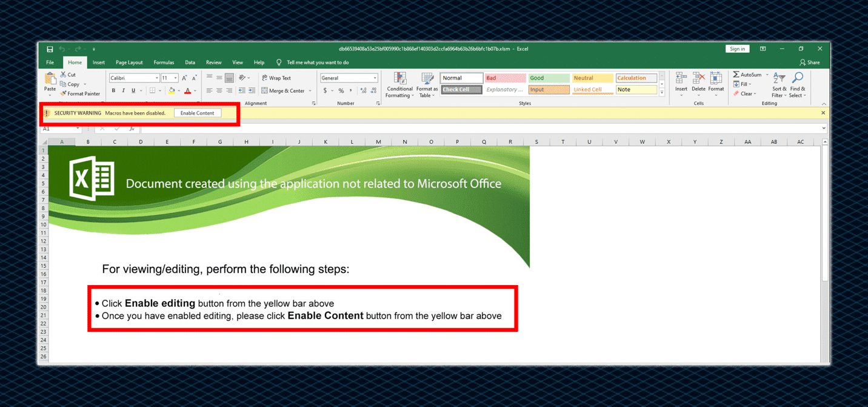The height and width of the screenshot is (407, 868).
Task: Click the Paste clipboard icon
Action: tap(50, 79)
